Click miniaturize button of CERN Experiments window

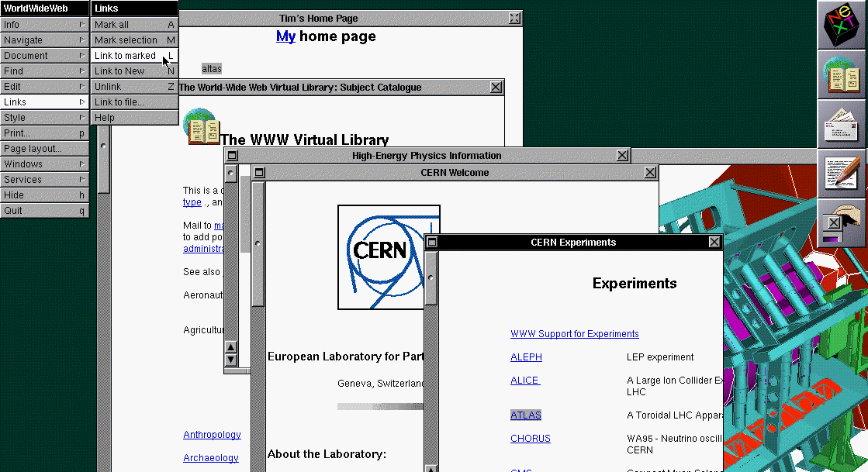coord(432,242)
